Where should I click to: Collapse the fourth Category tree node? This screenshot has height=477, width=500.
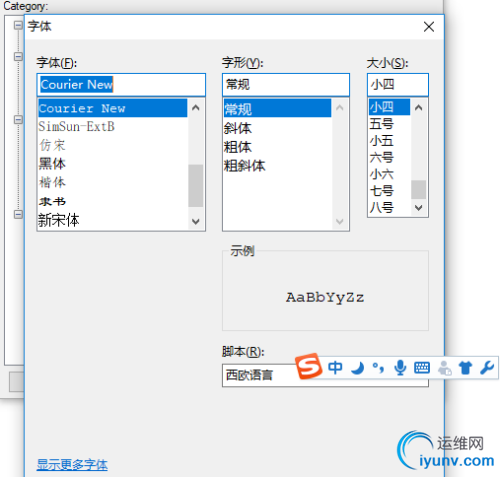click(18, 214)
